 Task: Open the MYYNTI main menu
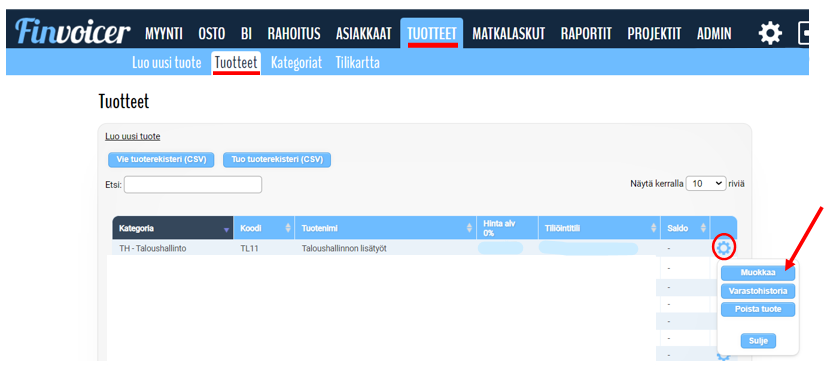[164, 34]
